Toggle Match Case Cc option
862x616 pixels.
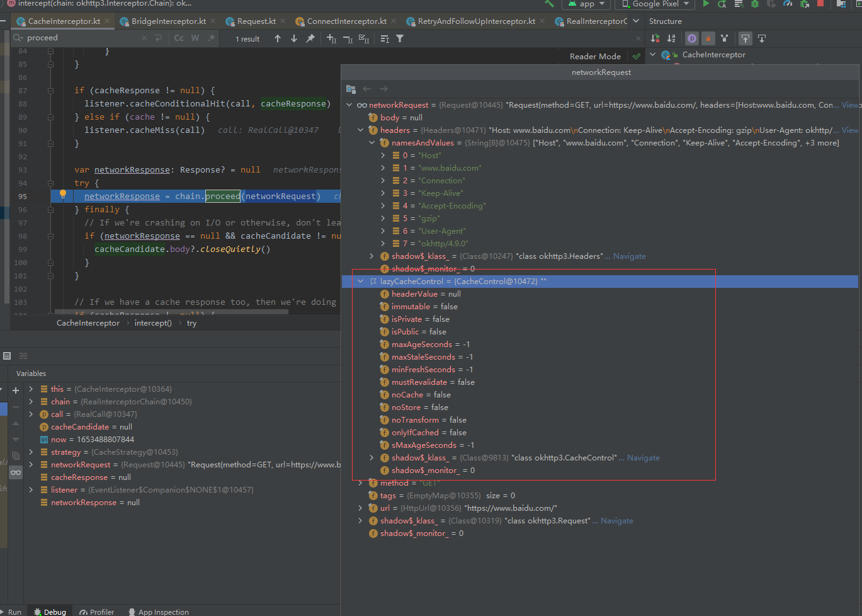tap(179, 38)
